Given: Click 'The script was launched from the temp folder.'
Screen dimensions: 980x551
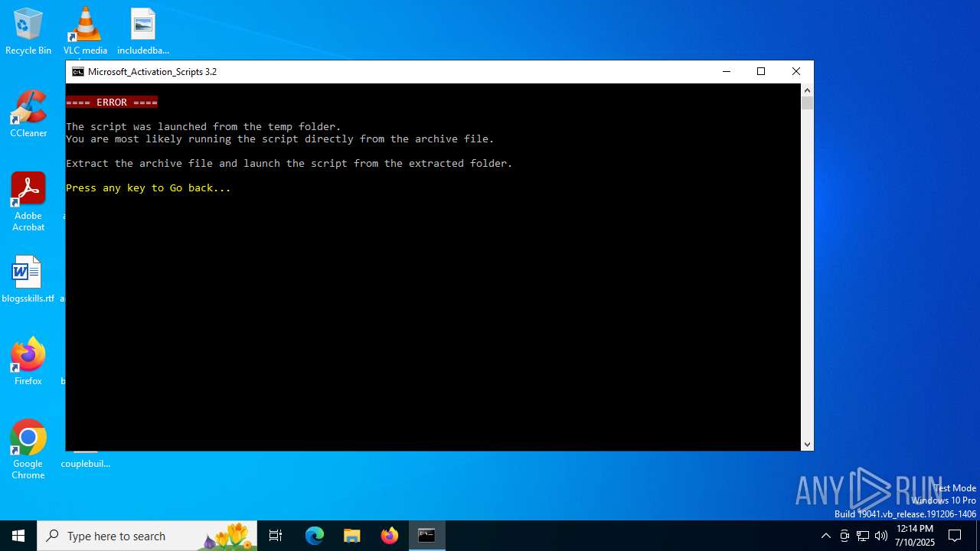Looking at the screenshot, I should (x=204, y=127).
